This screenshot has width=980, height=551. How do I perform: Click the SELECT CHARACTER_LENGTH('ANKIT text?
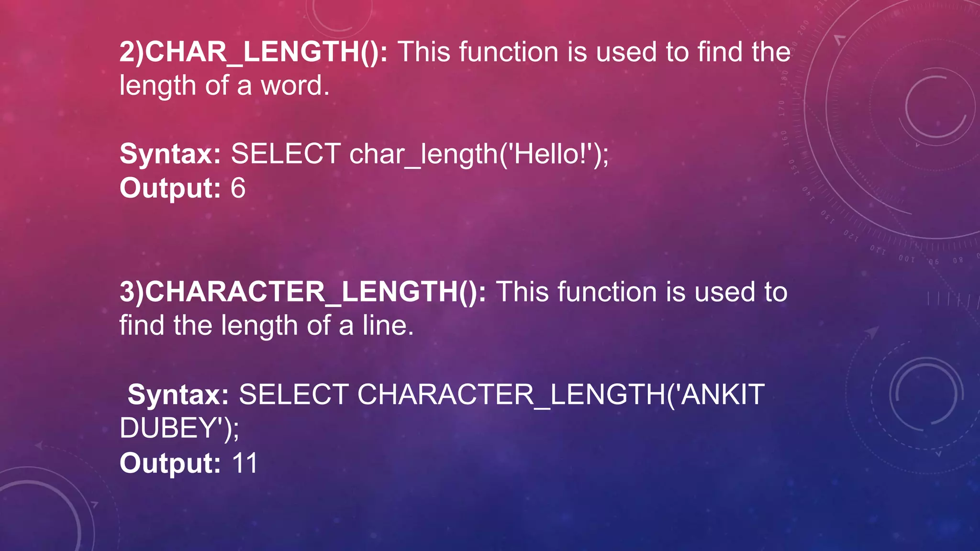pyautogui.click(x=501, y=395)
